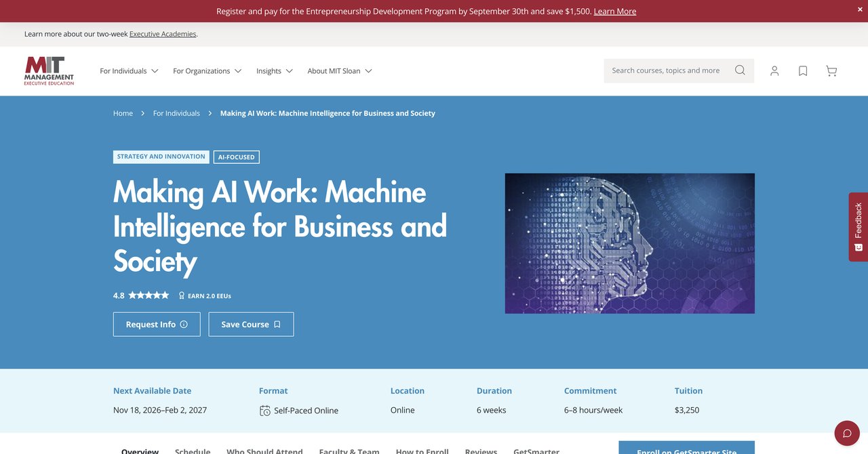Go to MIT Management Executive Education logo
868x454 pixels.
pyautogui.click(x=49, y=71)
